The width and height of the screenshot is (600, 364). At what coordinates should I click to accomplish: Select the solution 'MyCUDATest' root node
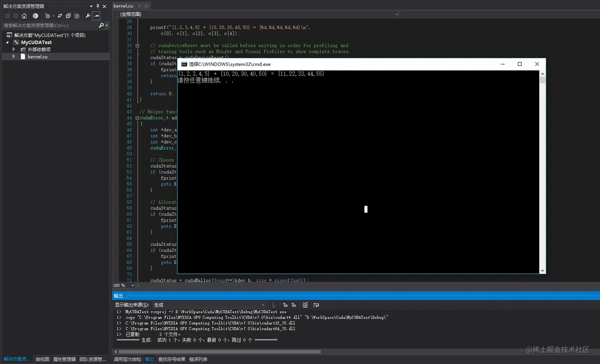[50, 35]
